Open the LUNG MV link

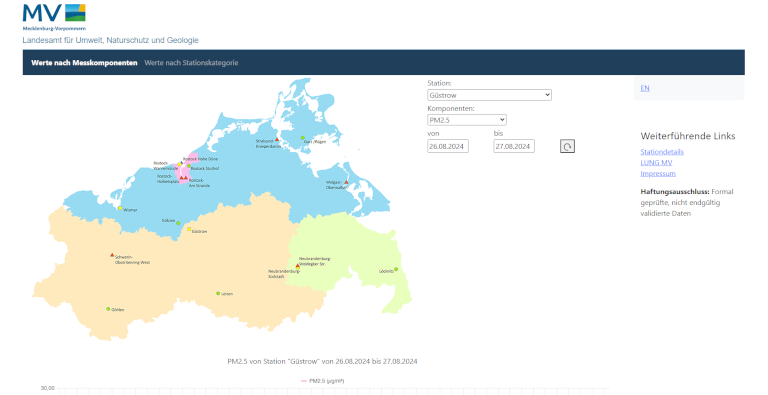pos(656,163)
